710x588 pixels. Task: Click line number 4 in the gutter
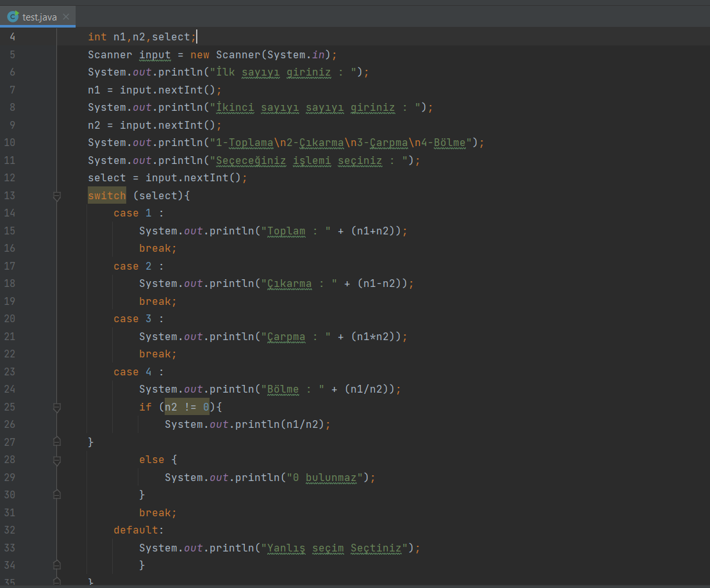(x=13, y=37)
